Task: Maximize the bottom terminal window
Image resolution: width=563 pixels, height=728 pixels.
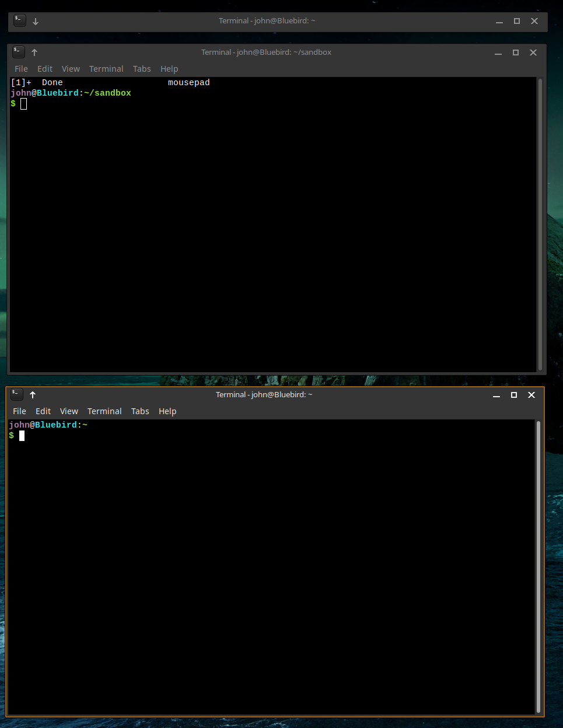Action: click(x=514, y=395)
